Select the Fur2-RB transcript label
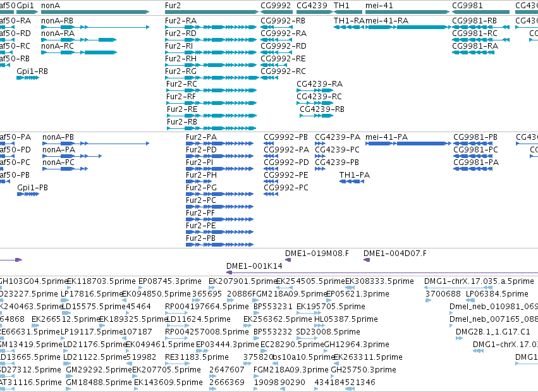 (x=182, y=122)
